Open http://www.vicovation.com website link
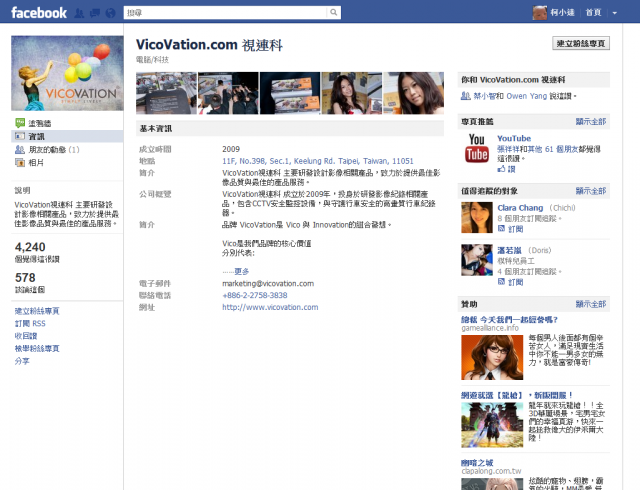 270,307
